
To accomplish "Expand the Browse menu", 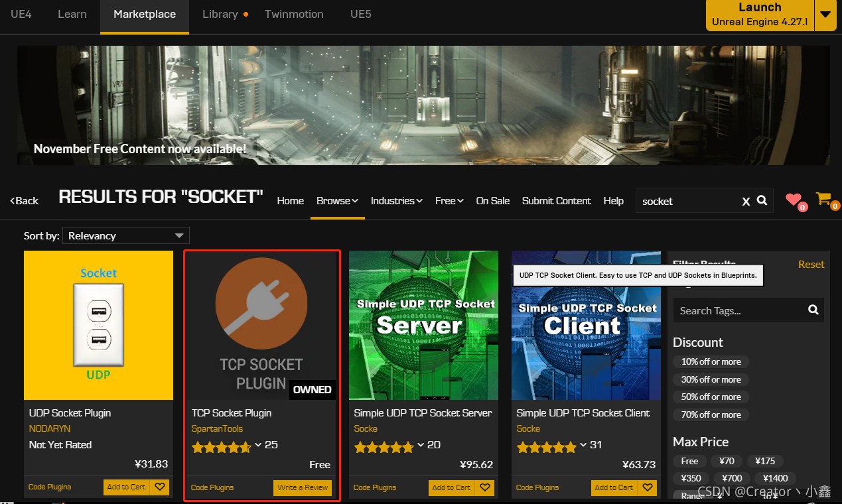I will 337,200.
